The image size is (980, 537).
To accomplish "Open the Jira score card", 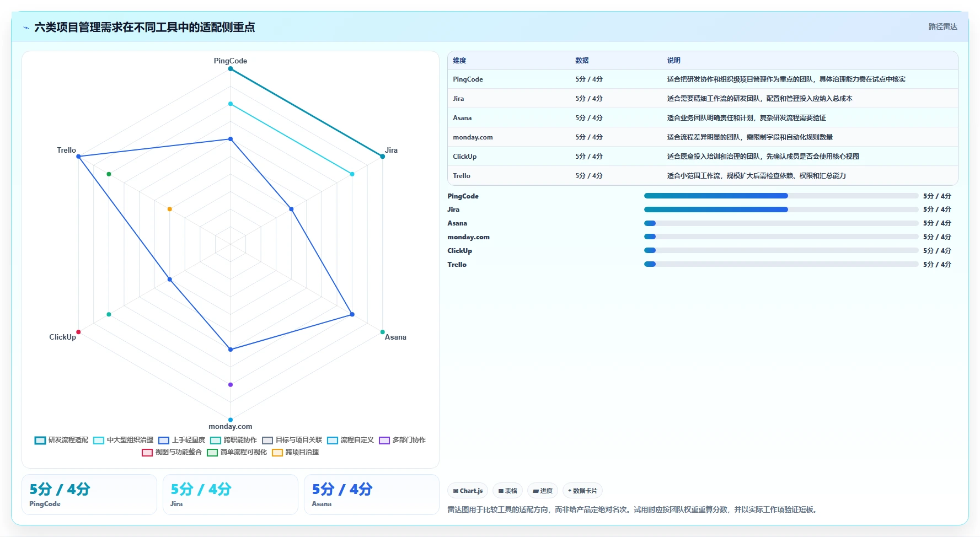I will (231, 495).
